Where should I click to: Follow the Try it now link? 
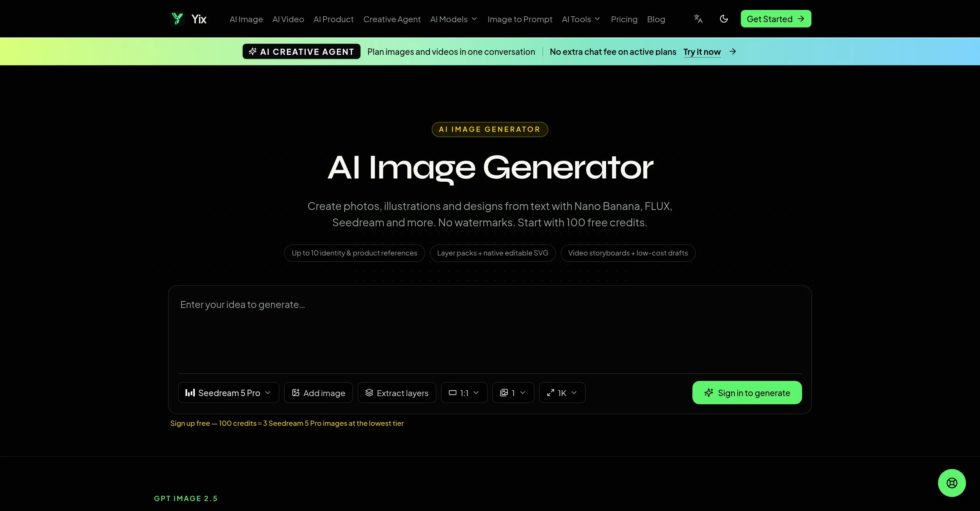702,52
